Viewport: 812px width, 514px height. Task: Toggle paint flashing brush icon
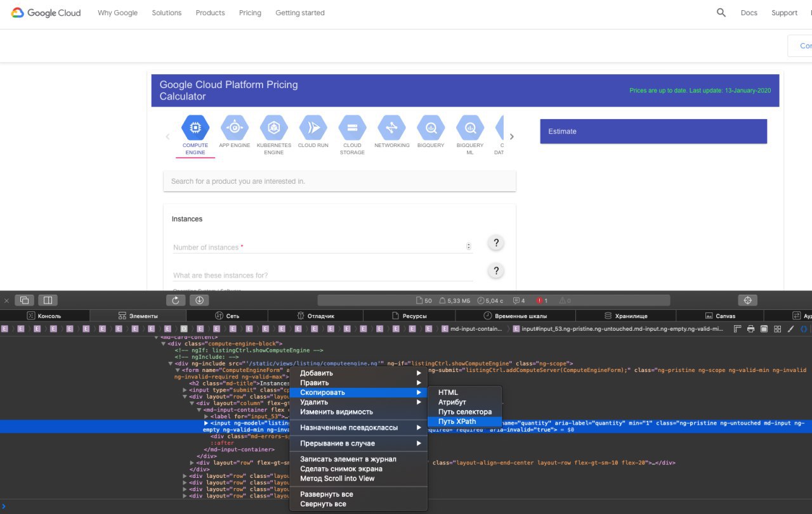pyautogui.click(x=790, y=329)
